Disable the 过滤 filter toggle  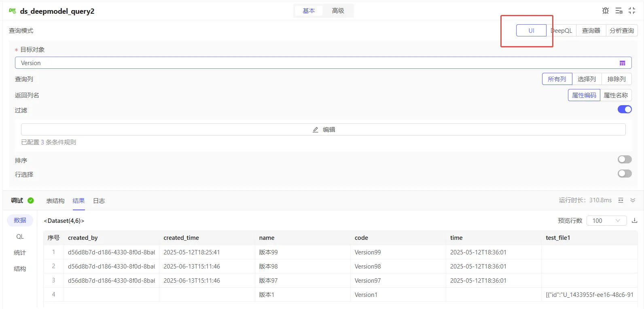[x=624, y=109]
